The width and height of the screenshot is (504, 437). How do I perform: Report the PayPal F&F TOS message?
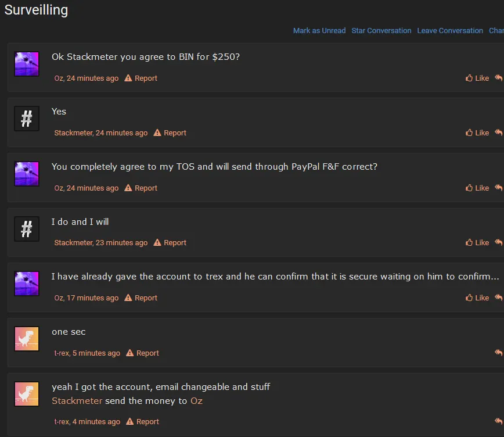tap(141, 188)
